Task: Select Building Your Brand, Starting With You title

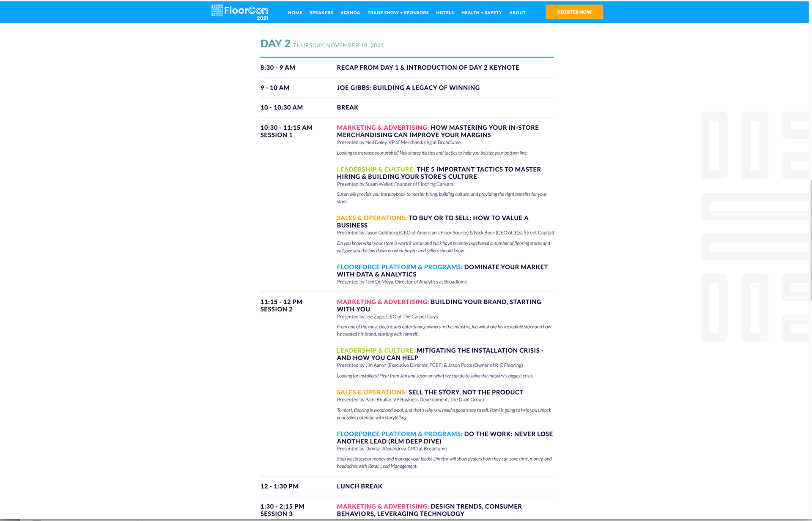Action: point(439,306)
